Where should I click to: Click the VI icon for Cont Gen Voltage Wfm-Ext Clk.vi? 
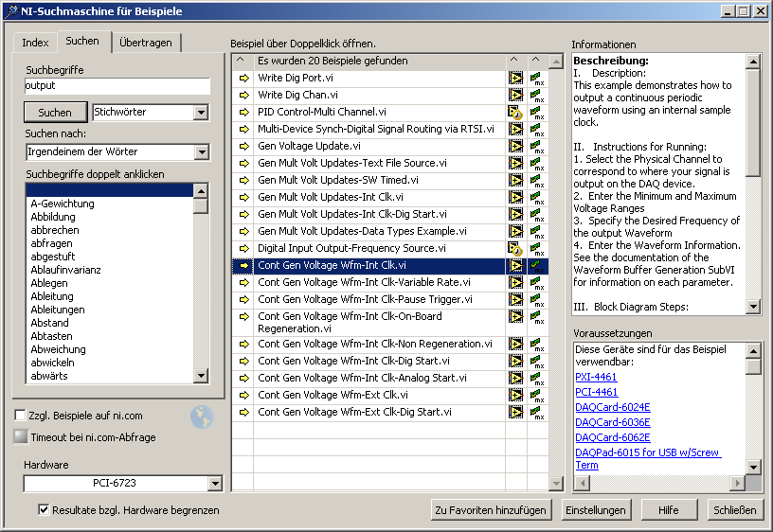pyautogui.click(x=515, y=395)
